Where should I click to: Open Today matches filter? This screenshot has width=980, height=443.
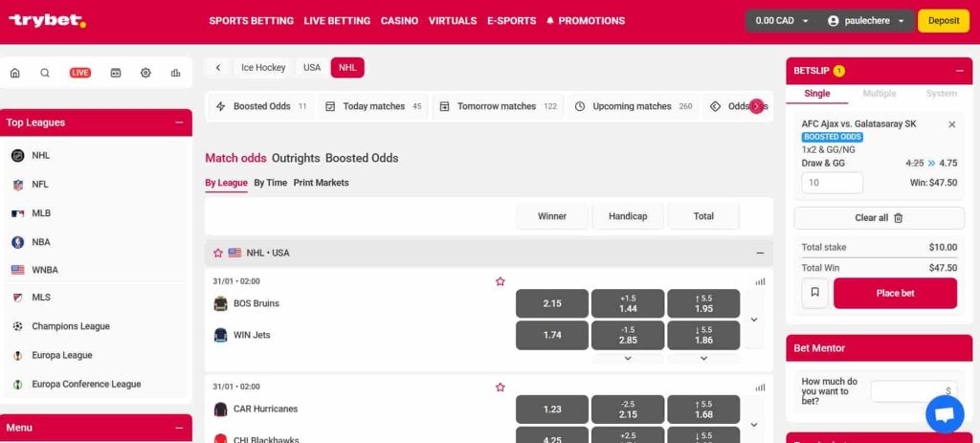[x=374, y=106]
